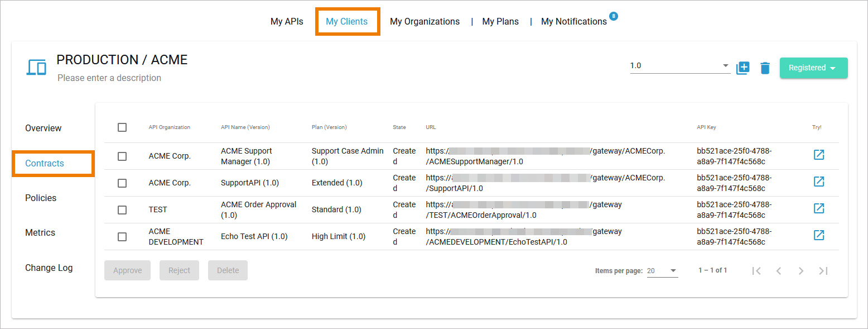Switch to My Organizations tab
This screenshot has height=329, width=868.
click(x=425, y=21)
